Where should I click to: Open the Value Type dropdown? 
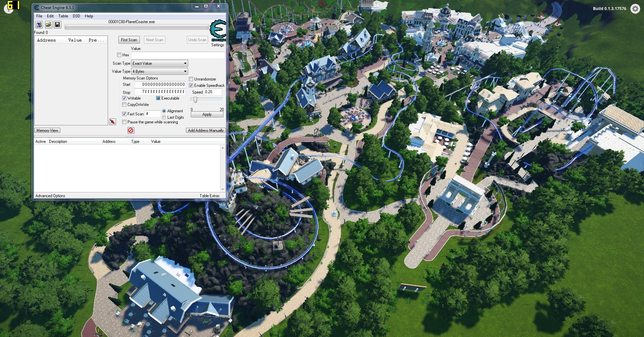coord(160,71)
